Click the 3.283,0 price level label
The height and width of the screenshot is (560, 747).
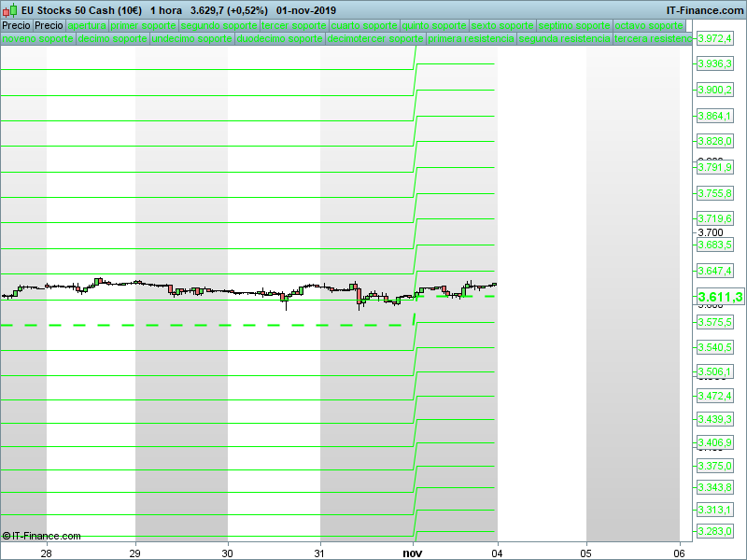(x=714, y=531)
